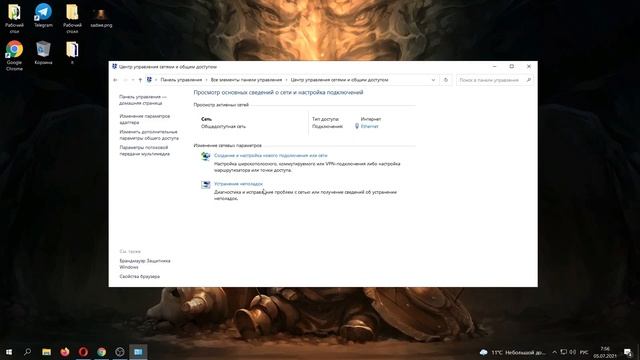This screenshot has width=640, height=360.
Task: Open the notification center icon
Action: [628, 352]
